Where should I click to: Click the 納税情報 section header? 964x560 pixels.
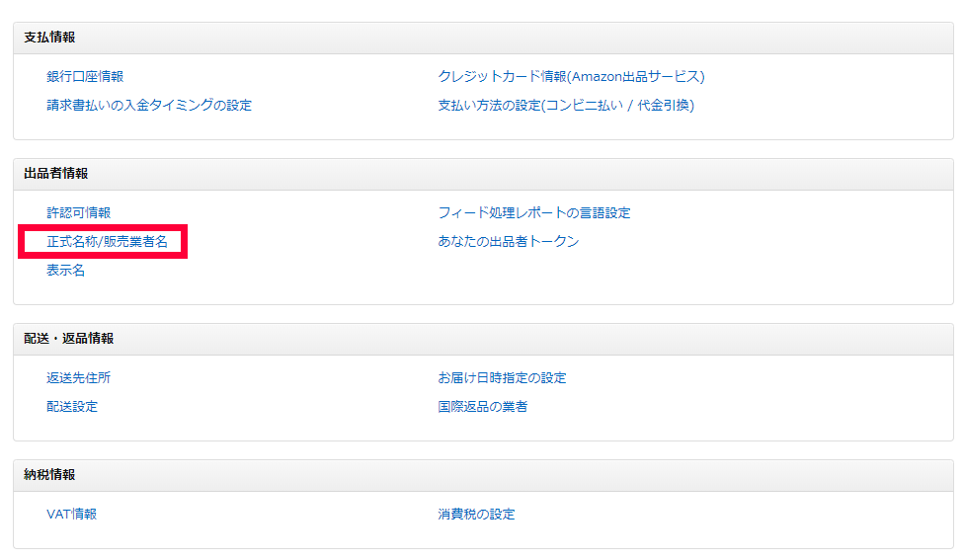(49, 475)
